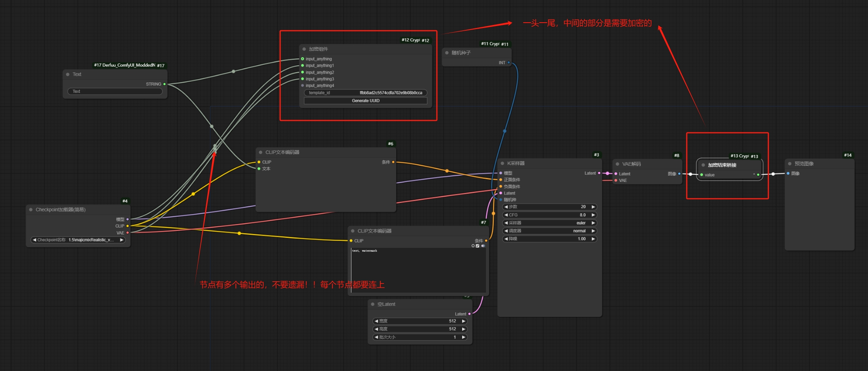Collapse the 空Latent node via title dot

point(372,304)
